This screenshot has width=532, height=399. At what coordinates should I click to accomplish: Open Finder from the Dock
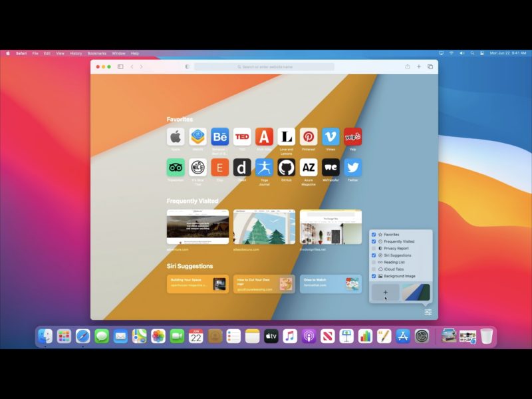pyautogui.click(x=45, y=336)
